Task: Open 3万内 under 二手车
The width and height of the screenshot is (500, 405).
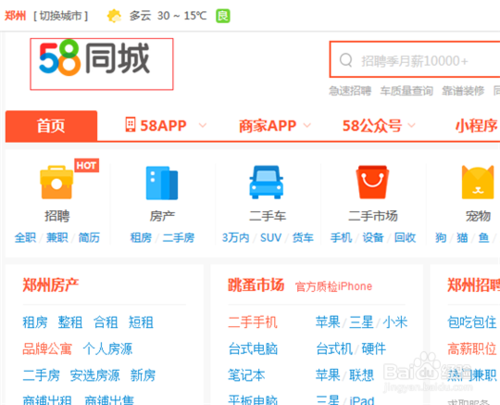Action: click(x=235, y=238)
